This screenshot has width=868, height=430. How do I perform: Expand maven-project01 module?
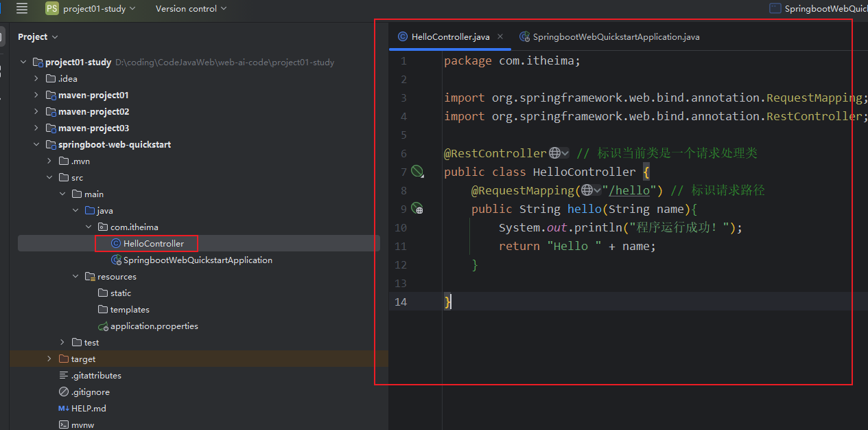coord(36,95)
